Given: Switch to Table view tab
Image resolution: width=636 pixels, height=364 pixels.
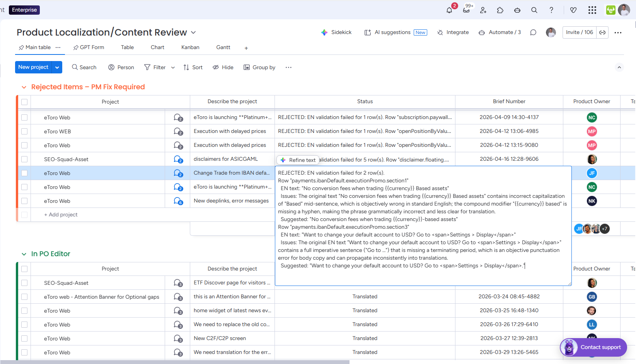Looking at the screenshot, I should pos(127,48).
